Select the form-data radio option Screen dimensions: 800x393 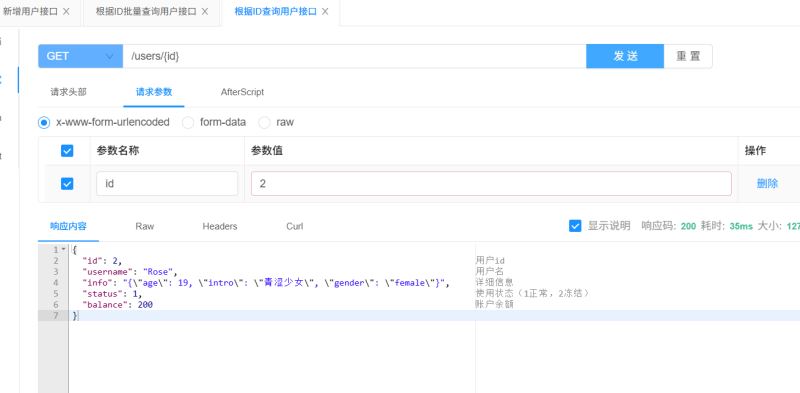click(x=188, y=122)
